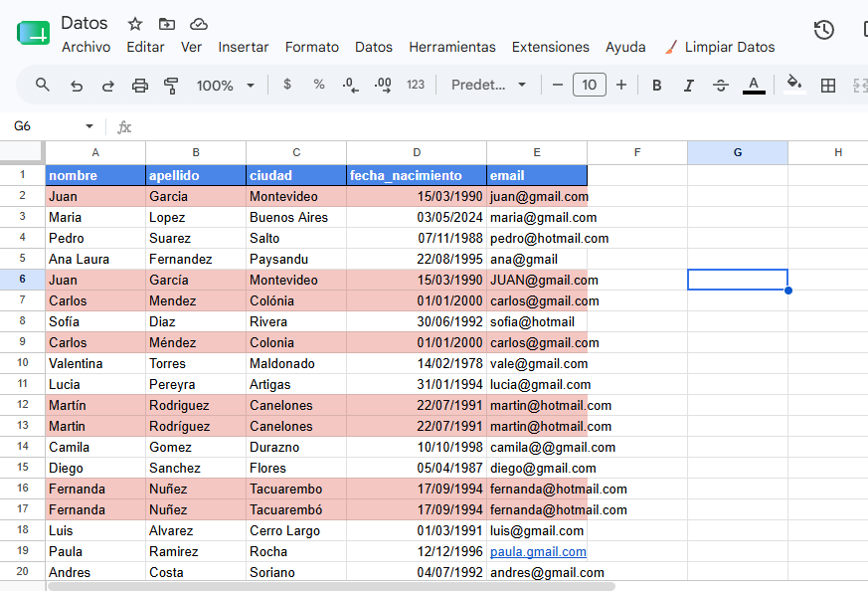Check the cloud save status icon
This screenshot has height=591, width=868.
199,24
